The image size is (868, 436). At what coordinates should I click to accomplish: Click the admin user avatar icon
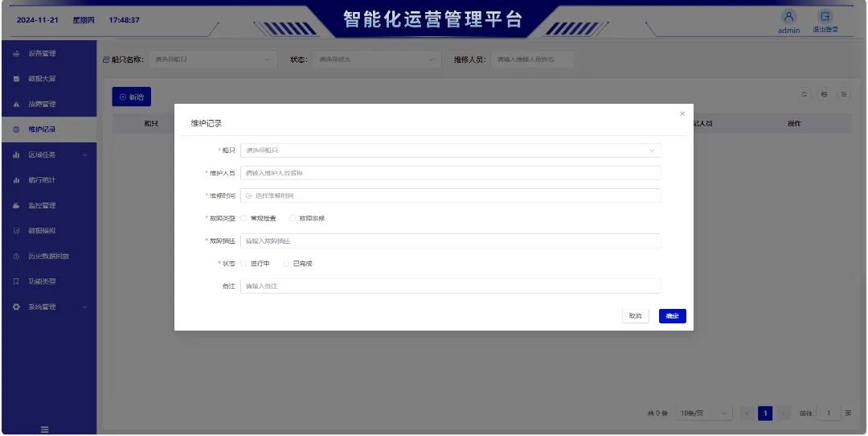tap(788, 17)
